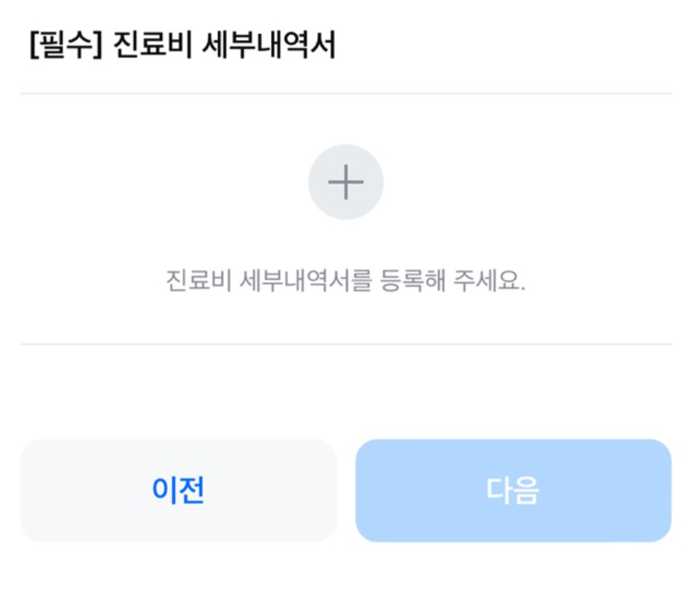Choose Previous to return
This screenshot has height=607, width=700.
click(177, 490)
